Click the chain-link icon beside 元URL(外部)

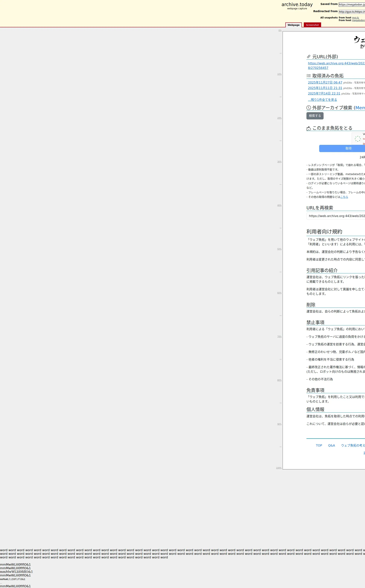click(308, 57)
